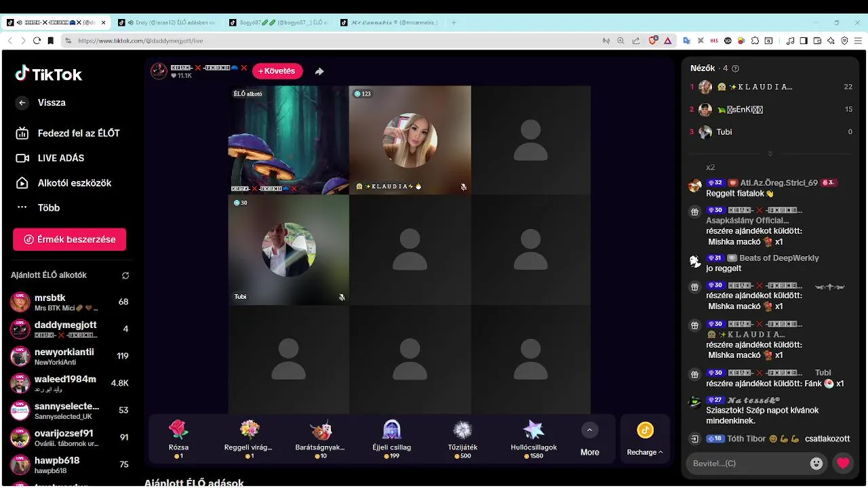Click KLAUDIA's muted microphone icon
Image resolution: width=868 pixels, height=488 pixels.
(x=463, y=186)
